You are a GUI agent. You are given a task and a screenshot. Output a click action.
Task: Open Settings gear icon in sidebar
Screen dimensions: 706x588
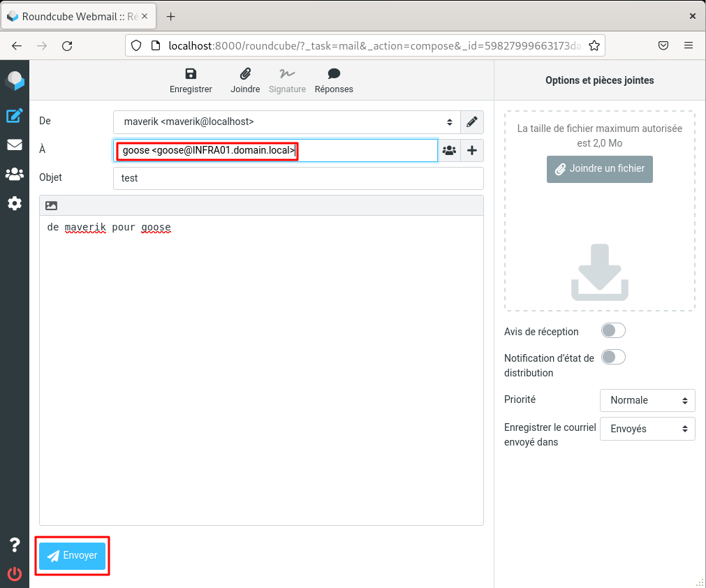tap(15, 203)
